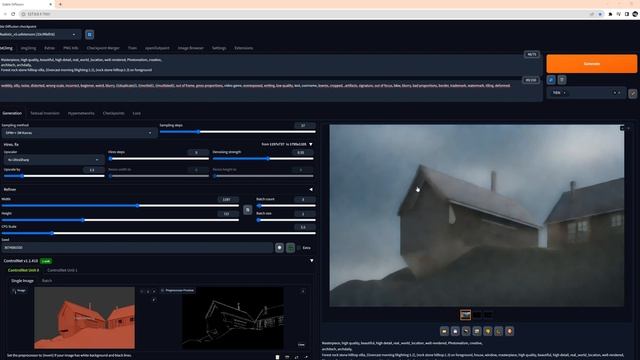This screenshot has width=640, height=360.
Task: Click the Close button on preprocessor preview
Action: click(x=301, y=345)
